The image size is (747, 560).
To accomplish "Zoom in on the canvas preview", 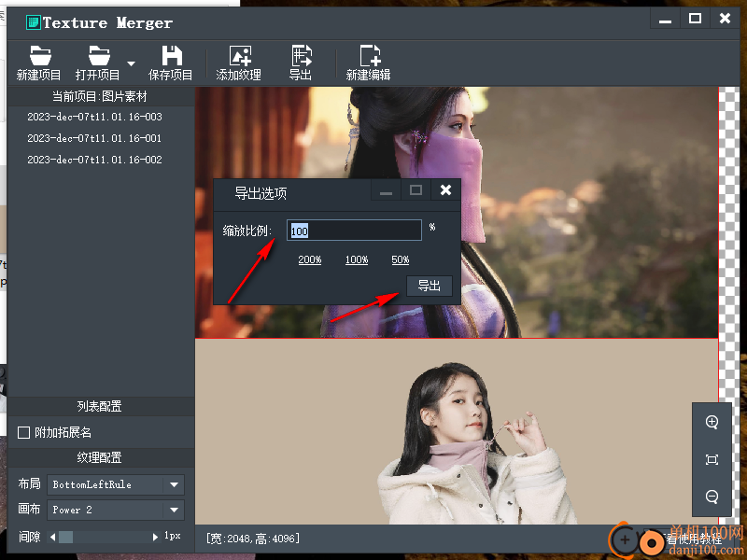I will (712, 423).
